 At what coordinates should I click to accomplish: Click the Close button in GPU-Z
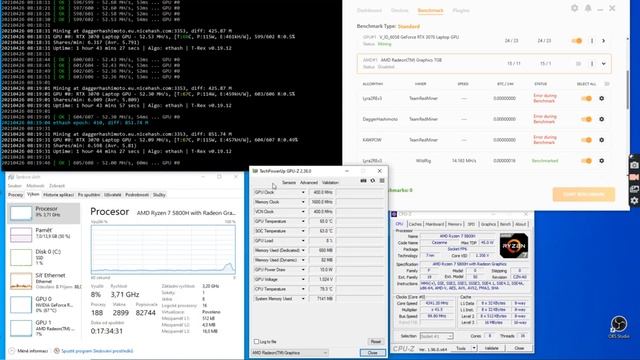[x=373, y=353]
